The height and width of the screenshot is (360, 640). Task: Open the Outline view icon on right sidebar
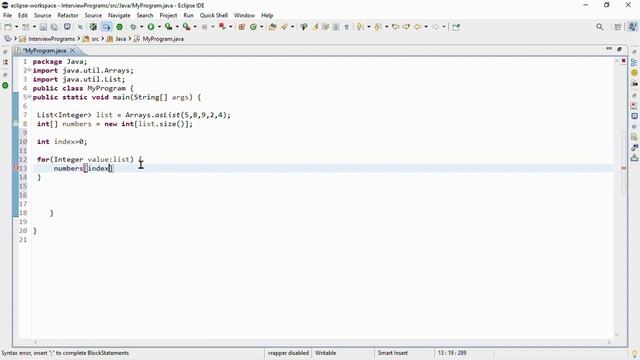coord(634,62)
